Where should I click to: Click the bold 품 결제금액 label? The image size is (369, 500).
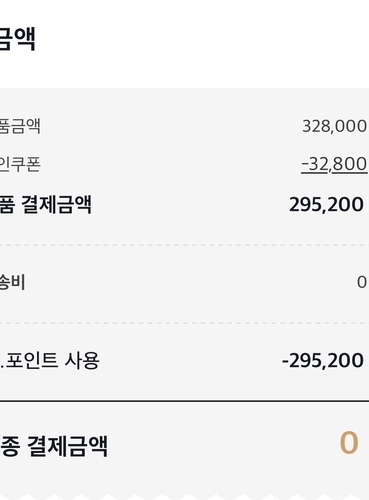pos(46,204)
